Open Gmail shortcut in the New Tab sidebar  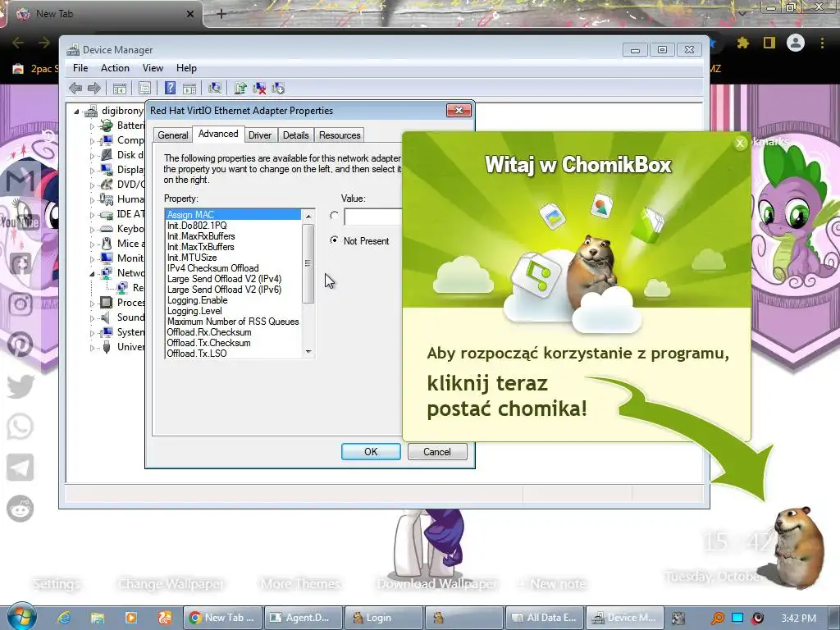click(21, 181)
